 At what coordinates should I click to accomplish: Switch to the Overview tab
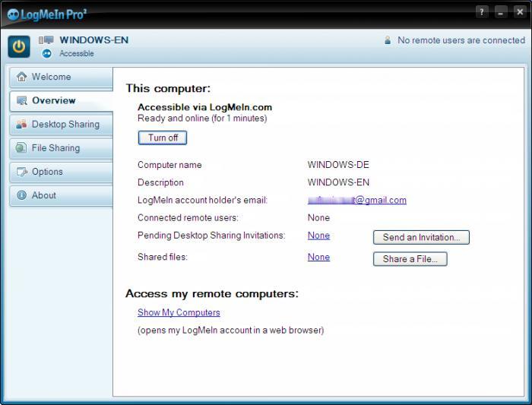coord(53,100)
